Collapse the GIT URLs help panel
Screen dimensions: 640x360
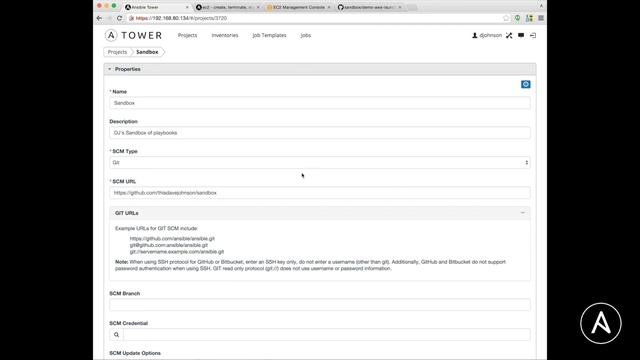point(522,213)
